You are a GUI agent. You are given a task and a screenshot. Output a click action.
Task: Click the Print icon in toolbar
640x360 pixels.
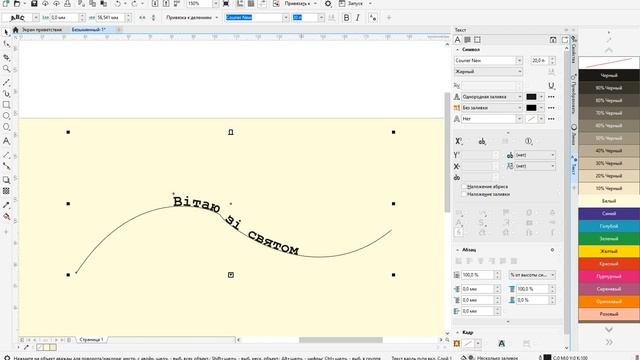(67, 3)
